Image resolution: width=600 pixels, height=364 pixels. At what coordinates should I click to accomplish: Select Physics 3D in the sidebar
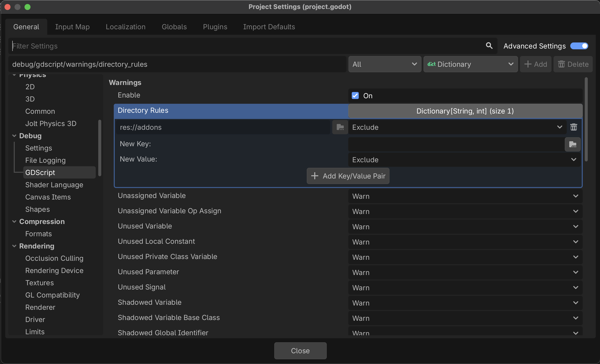pyautogui.click(x=30, y=99)
